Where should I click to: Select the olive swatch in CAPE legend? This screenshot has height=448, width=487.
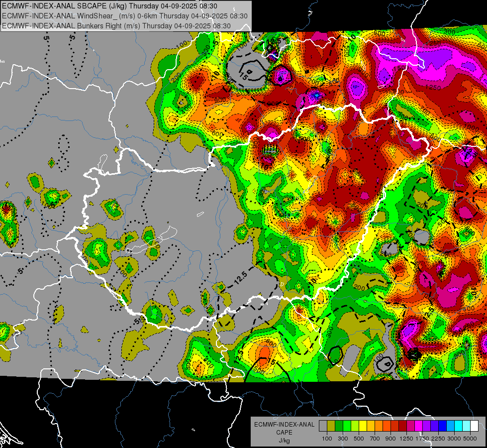point(331,426)
